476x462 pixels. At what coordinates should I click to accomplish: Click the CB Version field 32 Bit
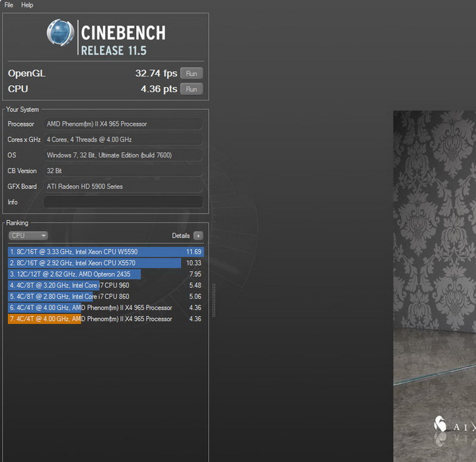pyautogui.click(x=124, y=171)
